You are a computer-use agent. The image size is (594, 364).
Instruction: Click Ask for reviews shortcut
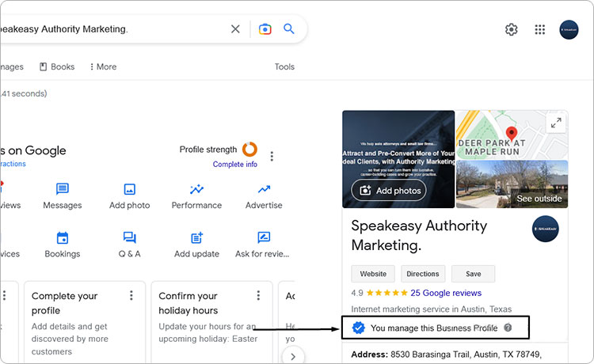pos(262,245)
